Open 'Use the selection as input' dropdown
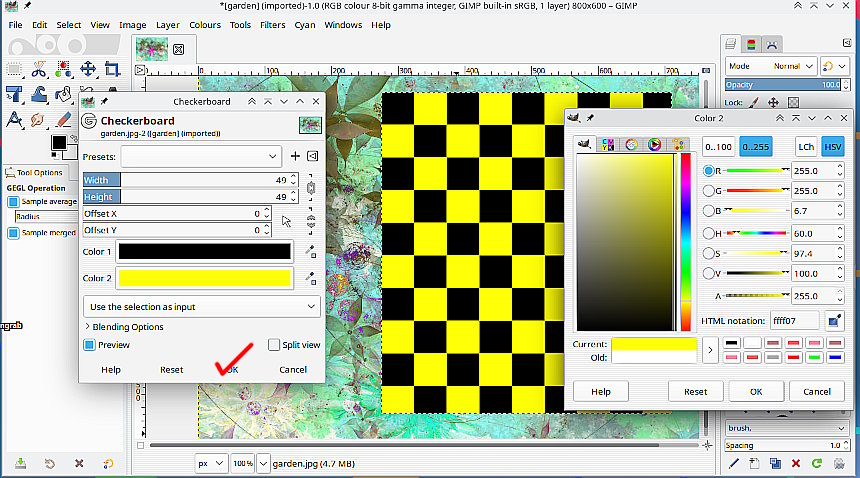The height and width of the screenshot is (478, 860). pyautogui.click(x=202, y=306)
